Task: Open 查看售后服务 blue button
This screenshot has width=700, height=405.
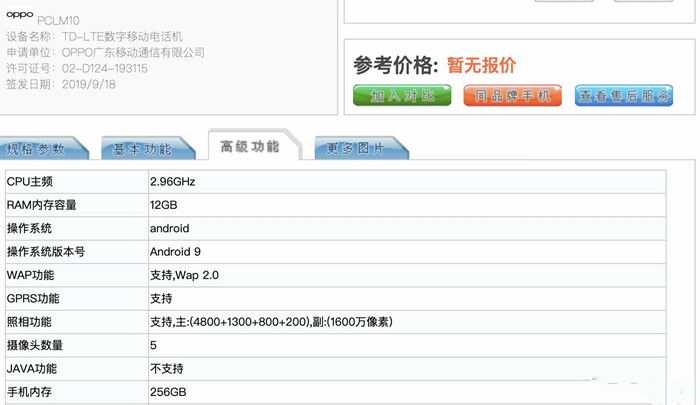Action: [623, 96]
